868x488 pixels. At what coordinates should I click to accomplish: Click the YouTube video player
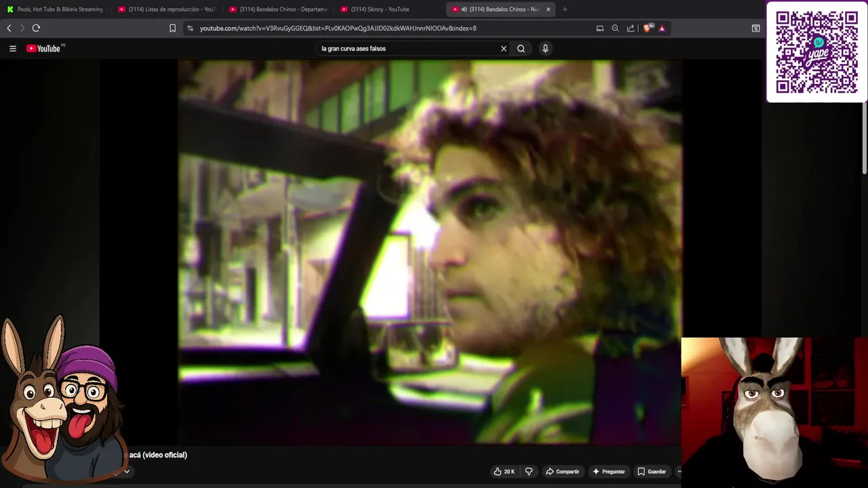coord(430,252)
